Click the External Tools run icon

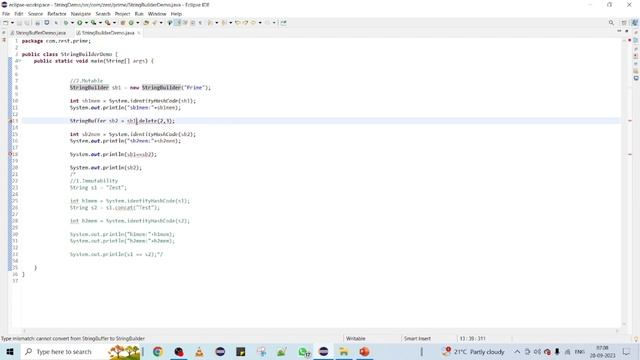pos(107,23)
